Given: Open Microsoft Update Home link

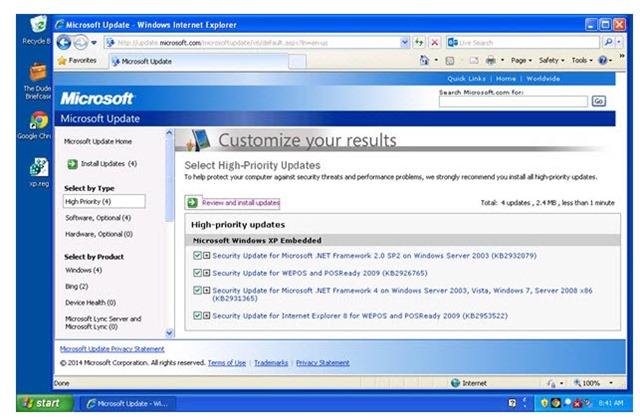Looking at the screenshot, I should 98,141.
